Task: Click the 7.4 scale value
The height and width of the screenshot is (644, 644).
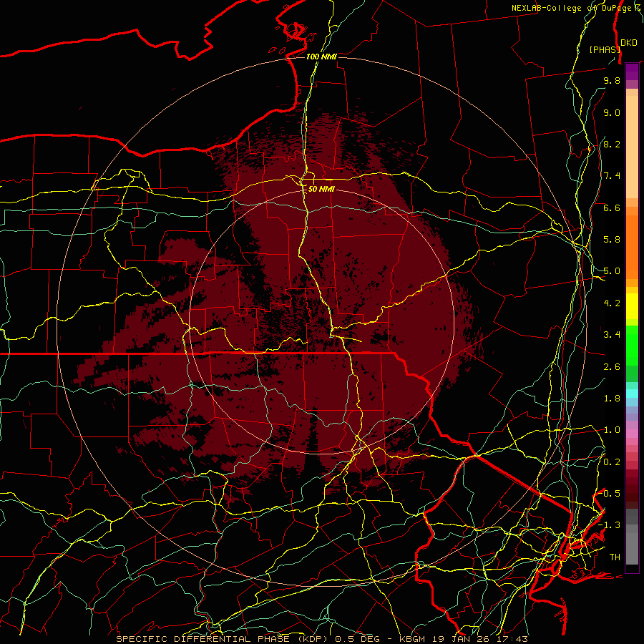Action: pos(612,176)
